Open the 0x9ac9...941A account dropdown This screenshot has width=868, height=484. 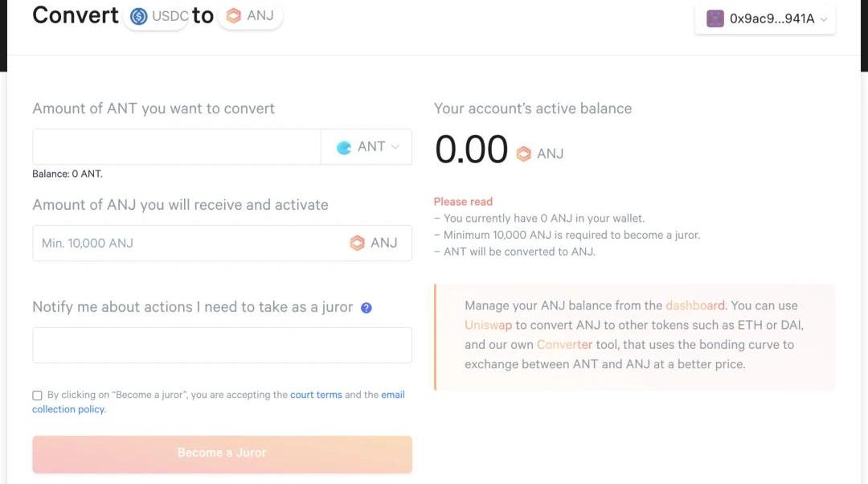coord(765,18)
